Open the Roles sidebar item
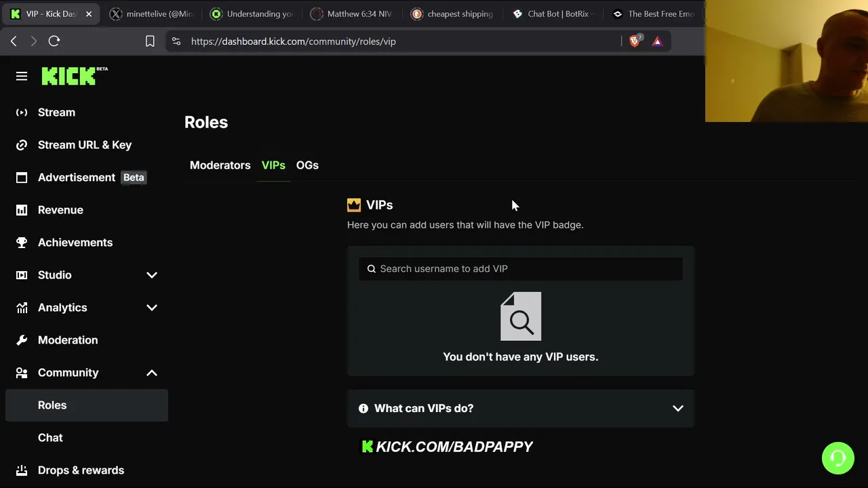Image resolution: width=868 pixels, height=488 pixels. (x=87, y=405)
